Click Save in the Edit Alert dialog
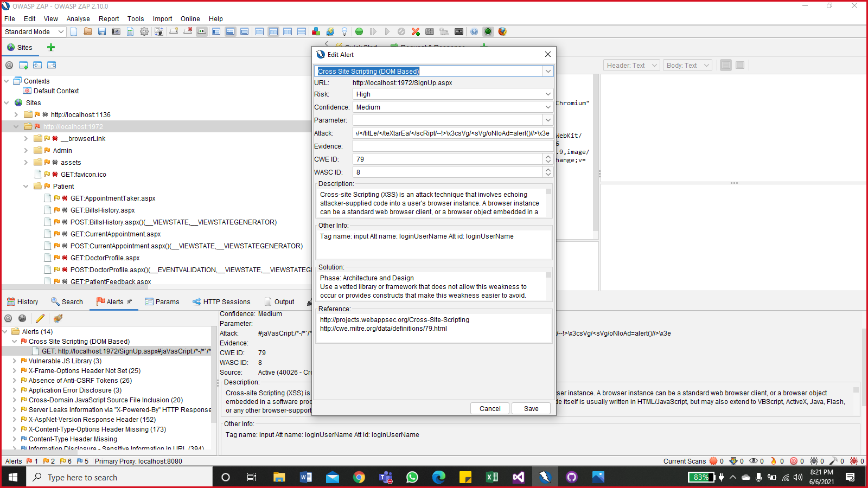 (x=531, y=408)
